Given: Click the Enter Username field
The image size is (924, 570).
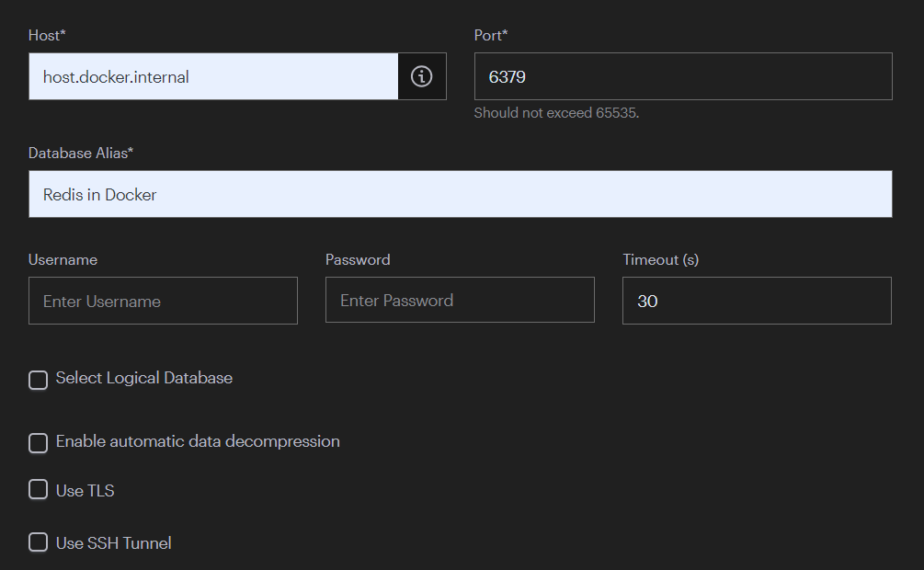Looking at the screenshot, I should pyautogui.click(x=163, y=300).
